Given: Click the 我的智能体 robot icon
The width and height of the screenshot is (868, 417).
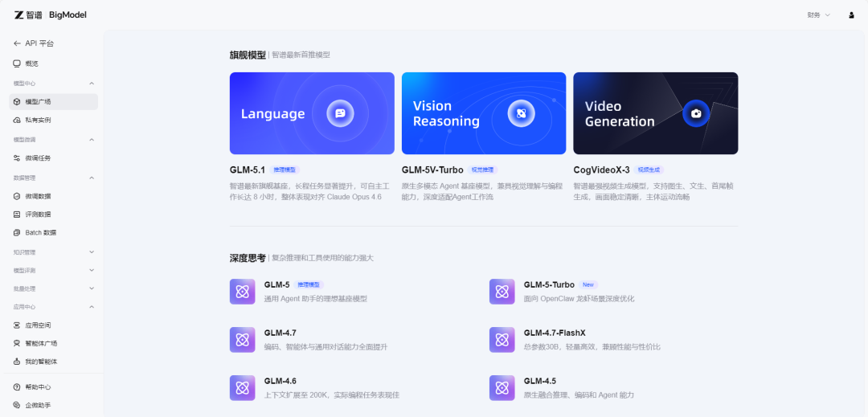Looking at the screenshot, I should tap(17, 362).
